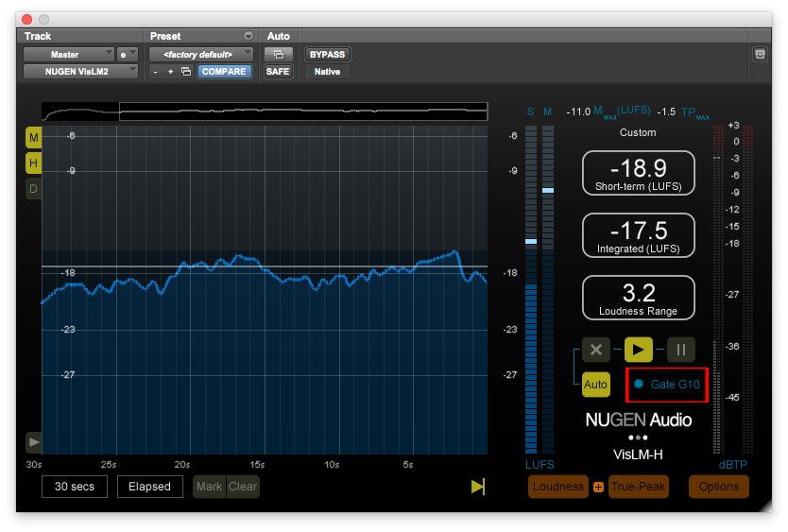This screenshot has height=532, width=788.
Task: Click the next preset plus button
Action: pos(171,72)
